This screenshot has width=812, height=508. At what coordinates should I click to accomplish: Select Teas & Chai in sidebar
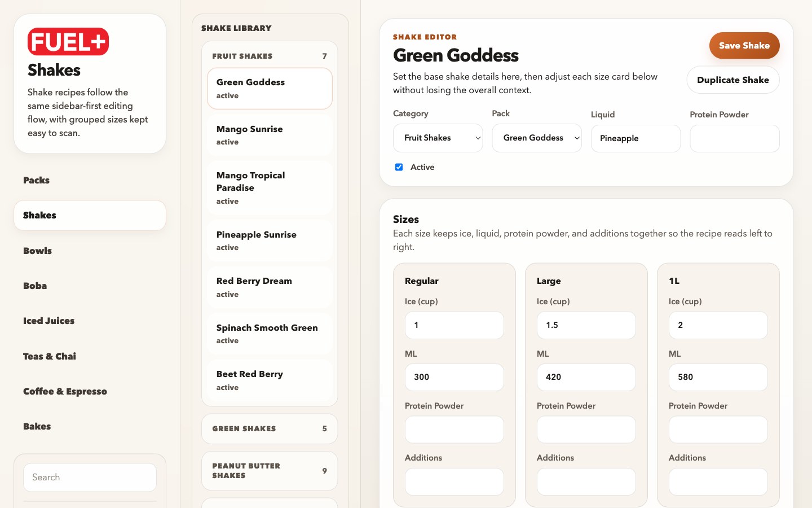click(x=90, y=356)
